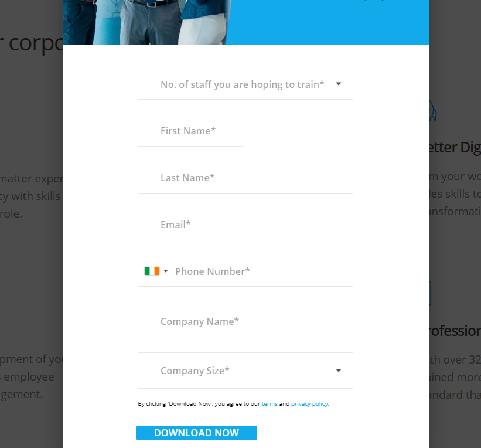Click the blue banner area at the top
Viewport: 481px width, 448px height.
click(328, 22)
